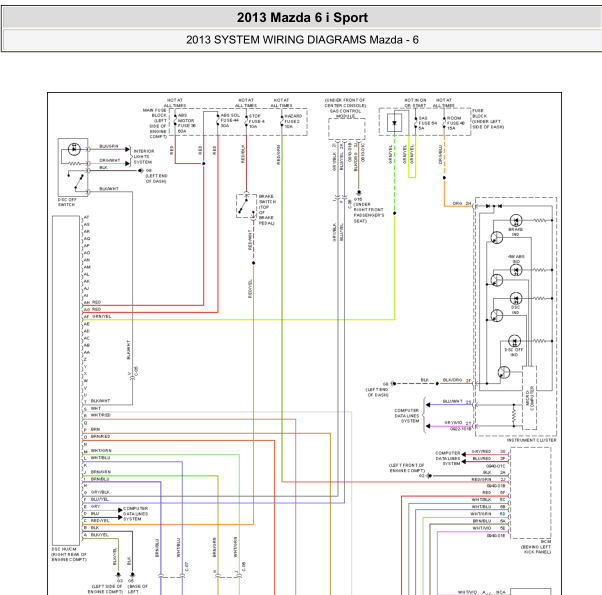Select the 'MICRO COMPUTER' label
602x595 pixels.
(529, 398)
